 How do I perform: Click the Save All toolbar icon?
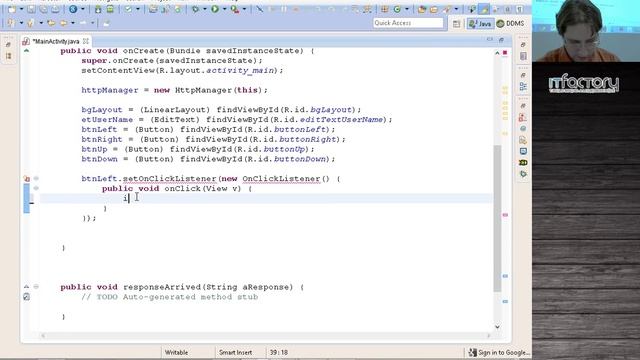pos(43,9)
